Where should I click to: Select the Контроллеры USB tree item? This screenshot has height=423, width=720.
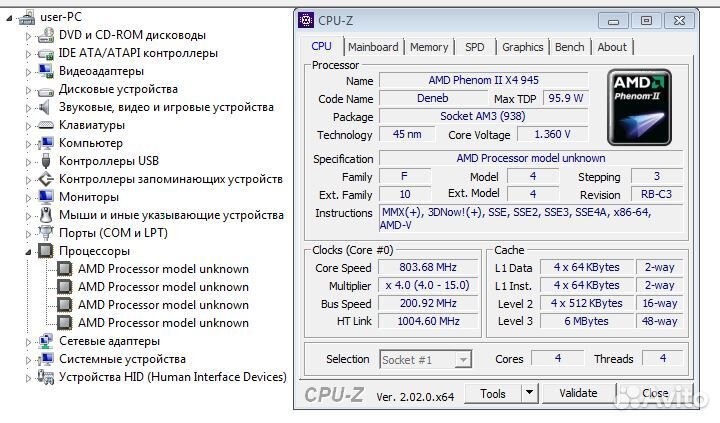coord(109,161)
